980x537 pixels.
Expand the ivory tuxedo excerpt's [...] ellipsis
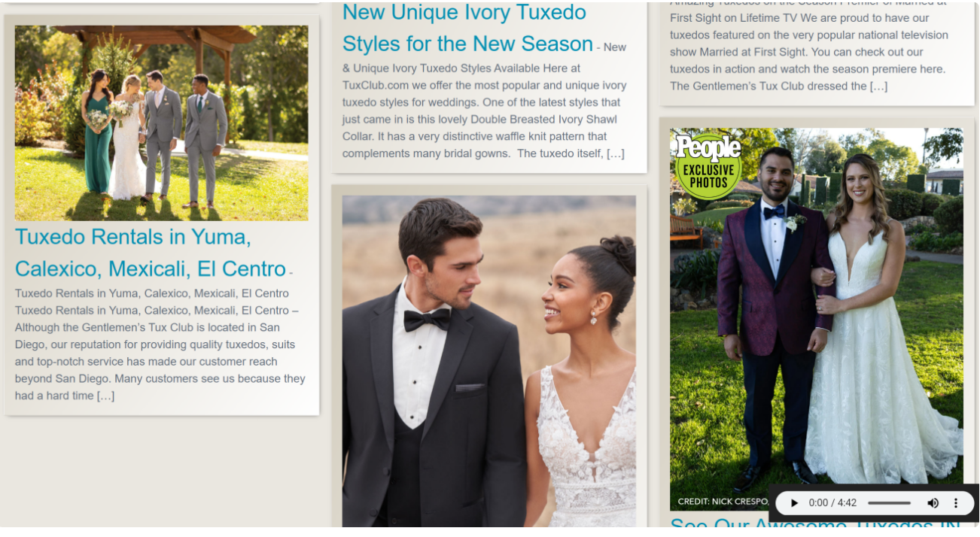click(x=615, y=153)
